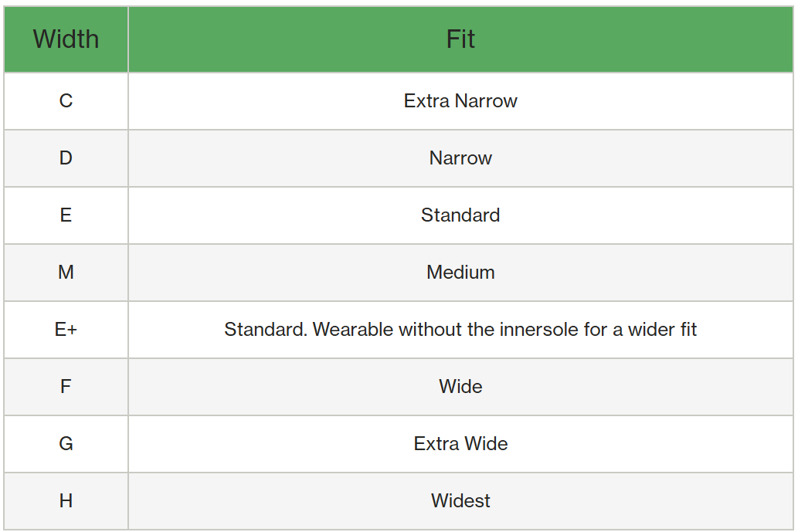The image size is (798, 532).
Task: Select the width C cell
Action: coord(66,101)
